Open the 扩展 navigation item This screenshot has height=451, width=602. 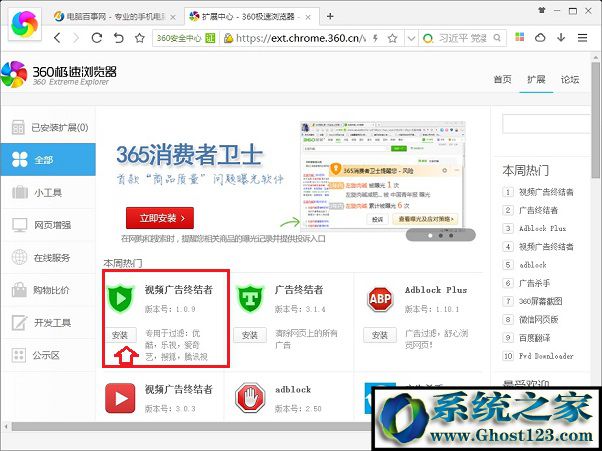pyautogui.click(x=536, y=79)
